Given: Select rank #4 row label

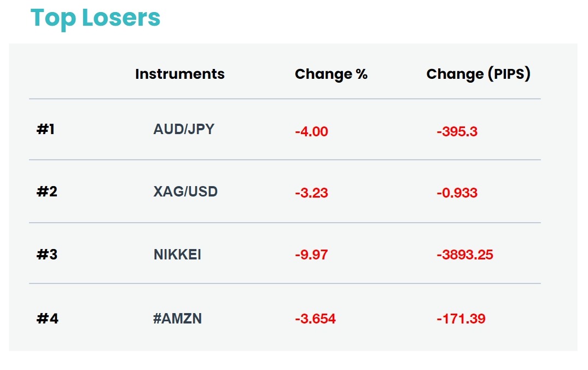Looking at the screenshot, I should click(x=47, y=319).
